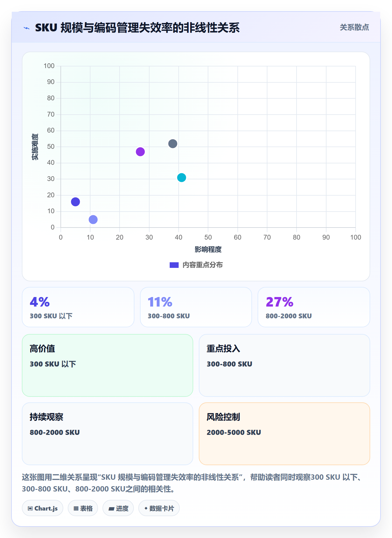Open the 4% 300 SKU 以下 stat card
Screen dimensions: 392x538
pyautogui.click(x=78, y=307)
